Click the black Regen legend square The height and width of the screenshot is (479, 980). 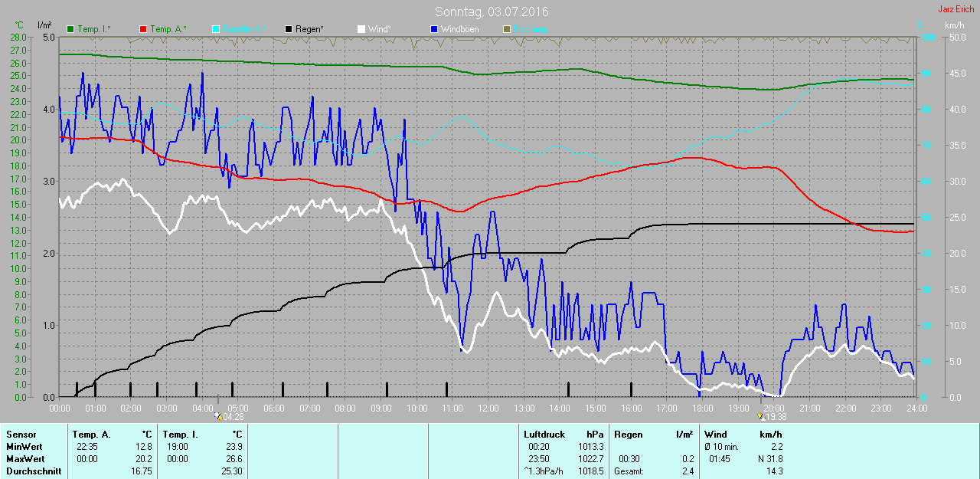click(289, 29)
